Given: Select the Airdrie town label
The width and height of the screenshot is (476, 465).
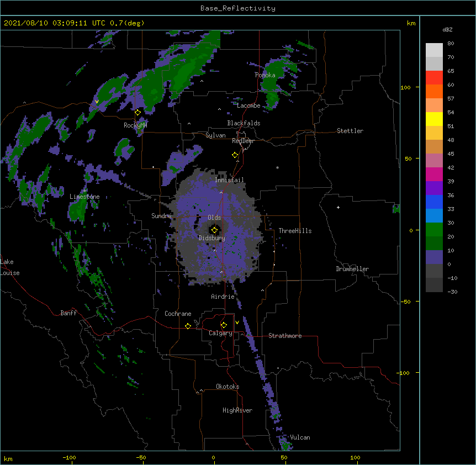Looking at the screenshot, I should [x=223, y=297].
